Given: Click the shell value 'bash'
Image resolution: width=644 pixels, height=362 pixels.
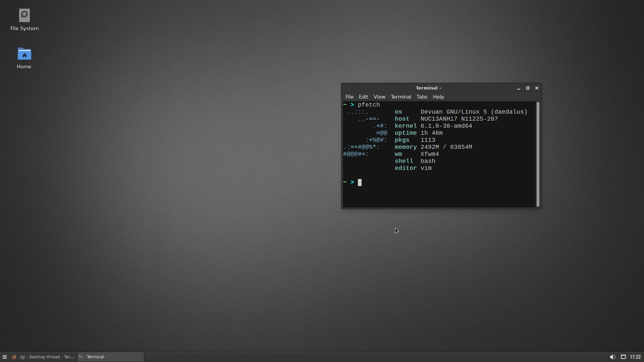Looking at the screenshot, I should coord(428,161).
